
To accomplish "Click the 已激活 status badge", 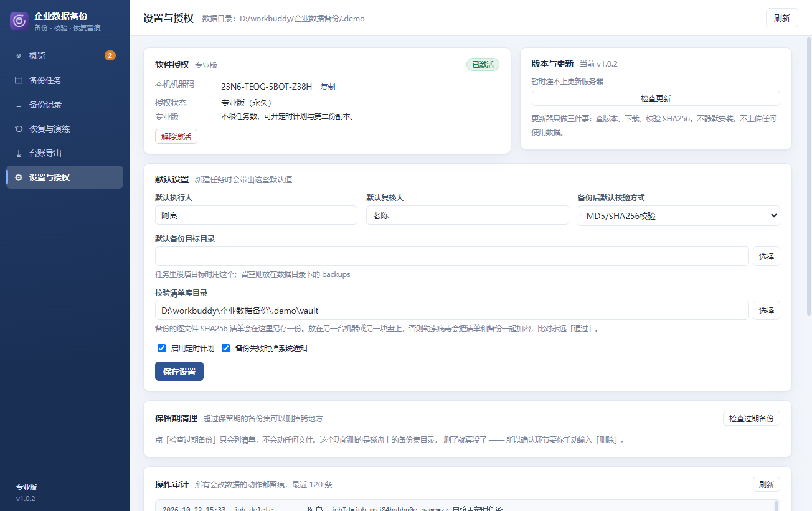I will pos(483,64).
